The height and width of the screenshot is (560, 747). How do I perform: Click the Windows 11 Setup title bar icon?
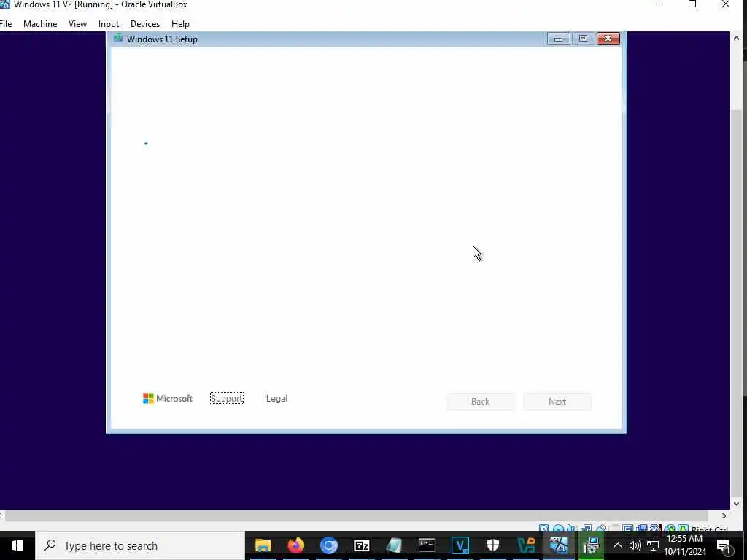(x=117, y=38)
